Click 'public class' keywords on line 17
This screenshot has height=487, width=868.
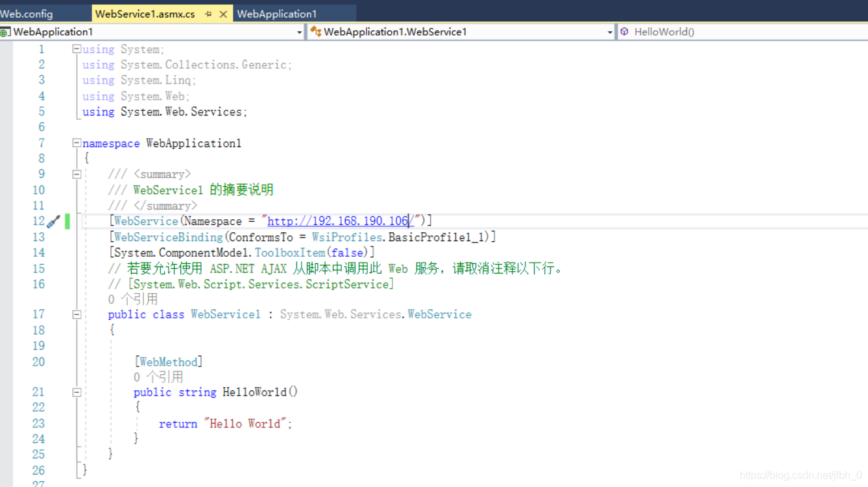[146, 315]
